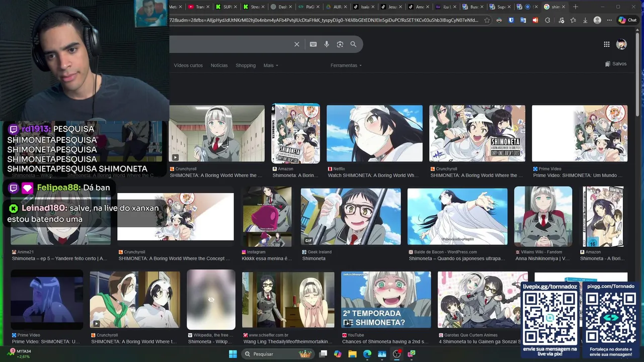Open the Amazon Shimoneta box-art thumbnail
This screenshot has width=644, height=362.
(x=296, y=133)
